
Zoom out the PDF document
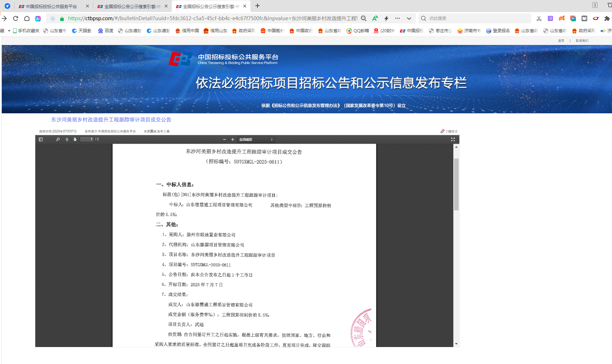click(225, 139)
